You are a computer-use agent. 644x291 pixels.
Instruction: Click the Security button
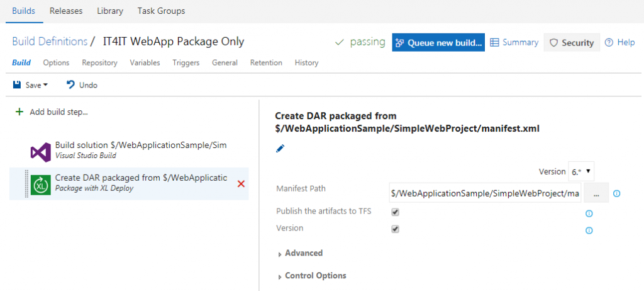click(572, 42)
